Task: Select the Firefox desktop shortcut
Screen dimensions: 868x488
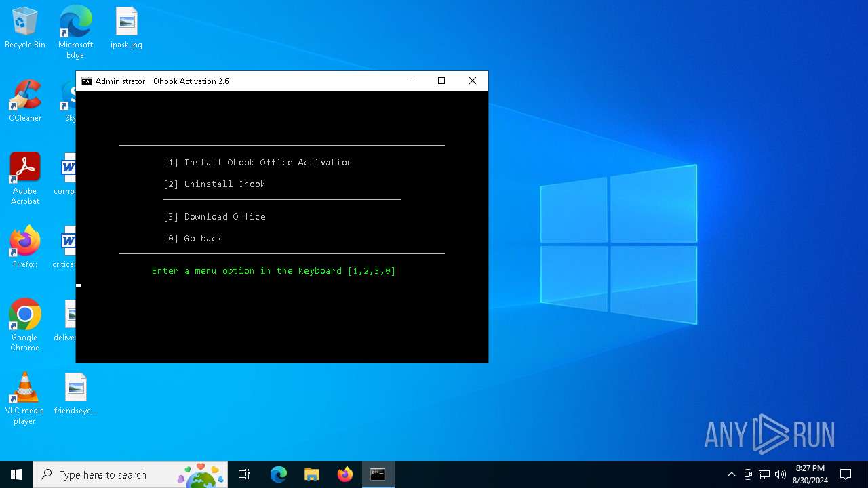Action: 25,247
